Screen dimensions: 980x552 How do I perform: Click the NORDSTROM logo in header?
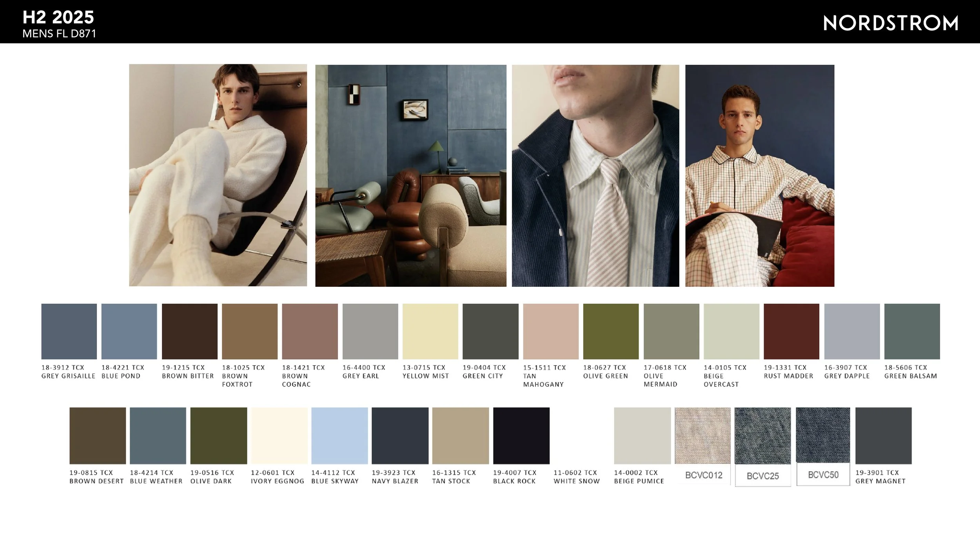point(890,23)
